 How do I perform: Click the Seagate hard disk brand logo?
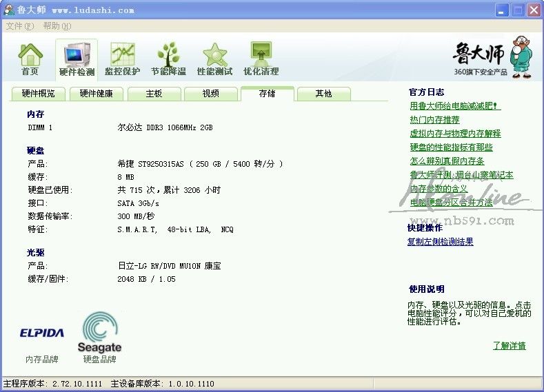pyautogui.click(x=99, y=332)
